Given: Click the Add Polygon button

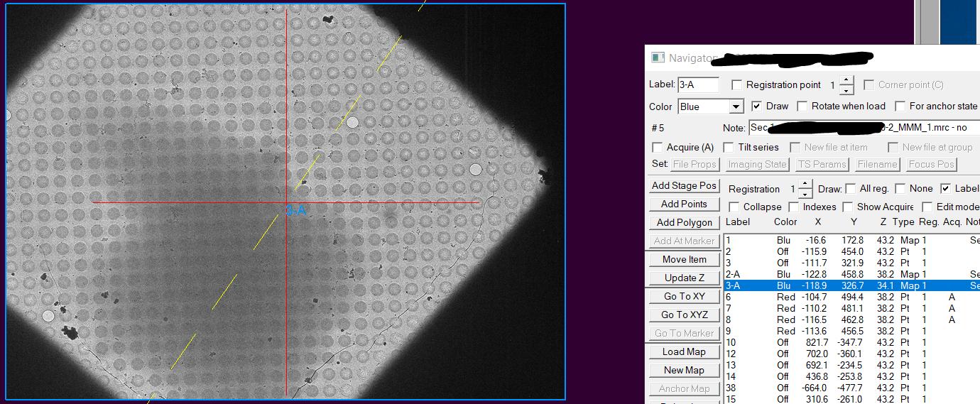Looking at the screenshot, I should click(x=685, y=223).
